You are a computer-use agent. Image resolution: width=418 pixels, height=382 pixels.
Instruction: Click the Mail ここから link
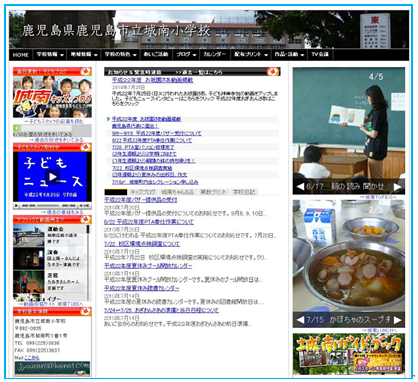click(32, 358)
